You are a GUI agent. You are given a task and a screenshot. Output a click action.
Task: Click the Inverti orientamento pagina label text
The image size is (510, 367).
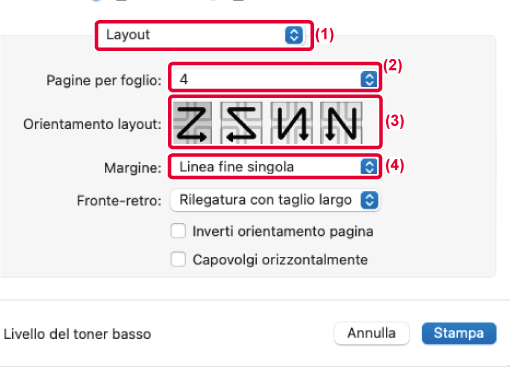283,231
